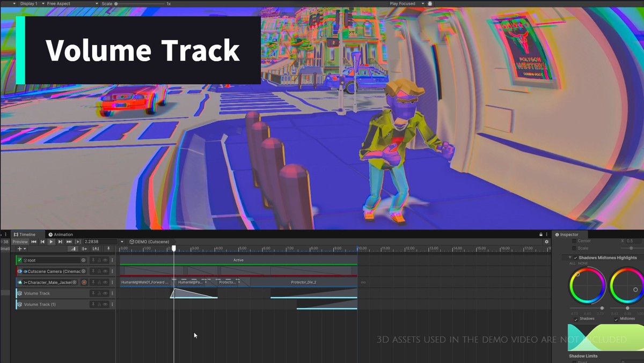Lock the Character_Male_Jacket track
This screenshot has width=644, height=363.
(x=99, y=282)
